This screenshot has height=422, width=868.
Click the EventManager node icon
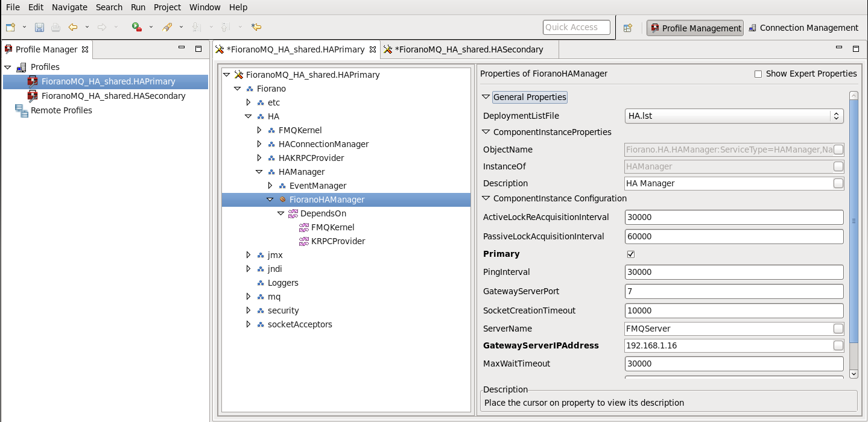pyautogui.click(x=283, y=186)
